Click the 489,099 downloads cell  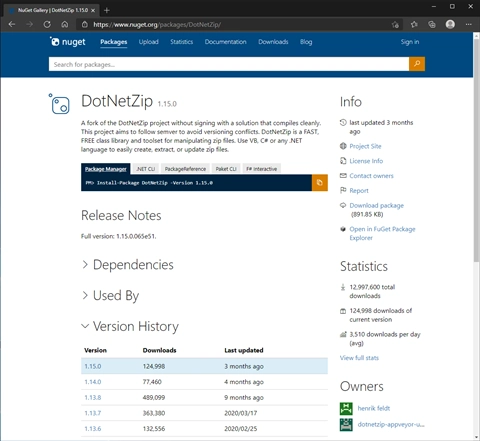click(x=154, y=397)
